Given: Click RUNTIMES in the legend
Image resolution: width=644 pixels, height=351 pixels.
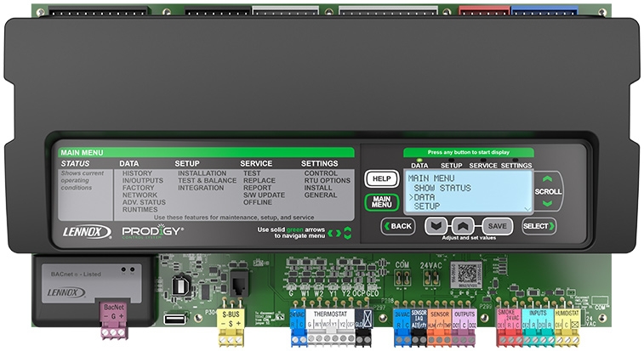Looking at the screenshot, I should [x=140, y=209].
